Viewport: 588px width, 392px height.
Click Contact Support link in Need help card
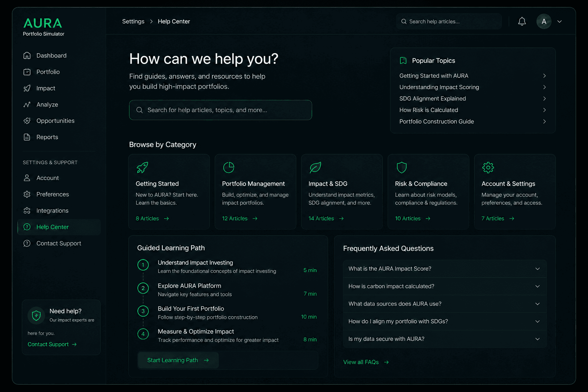[52, 345]
